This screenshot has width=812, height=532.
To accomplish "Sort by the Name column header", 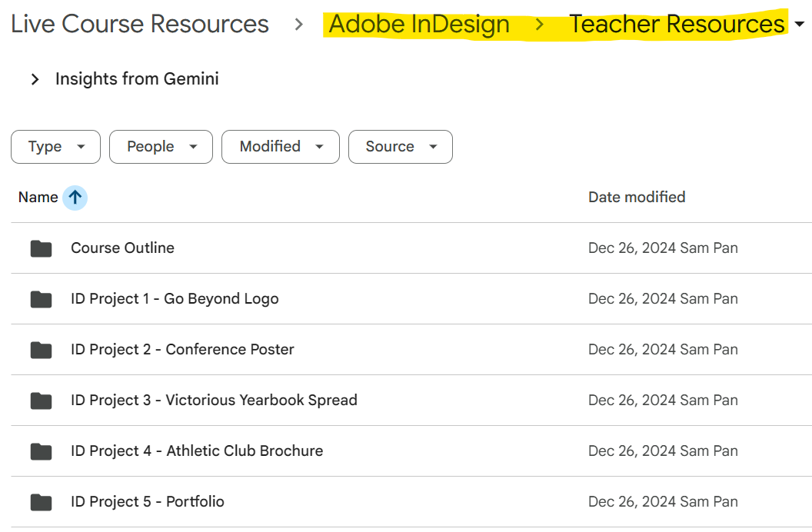I will click(38, 198).
